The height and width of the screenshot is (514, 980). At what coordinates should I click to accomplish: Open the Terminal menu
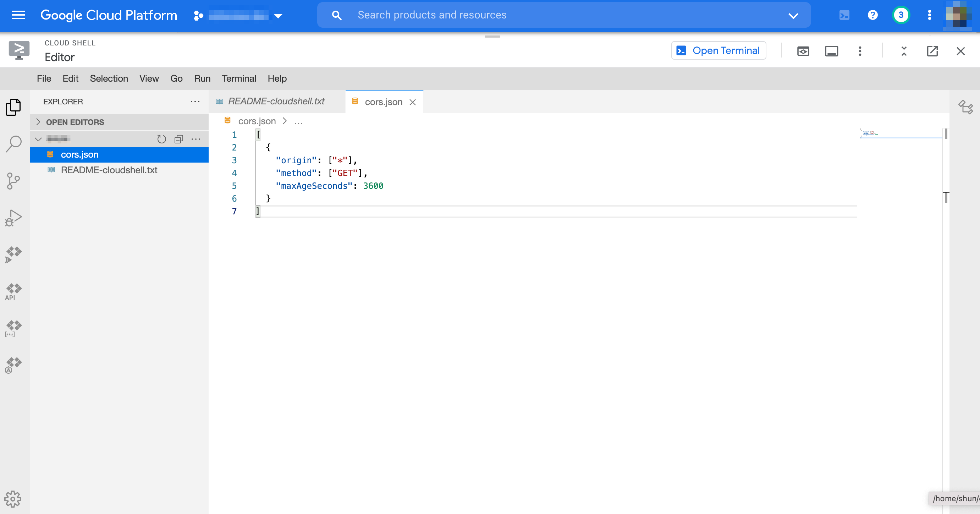point(239,78)
